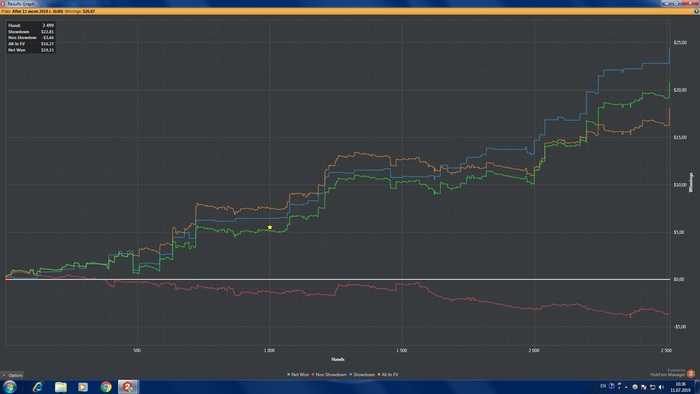
Task: Click the 'Winnings' y-axis label
Action: [691, 182]
